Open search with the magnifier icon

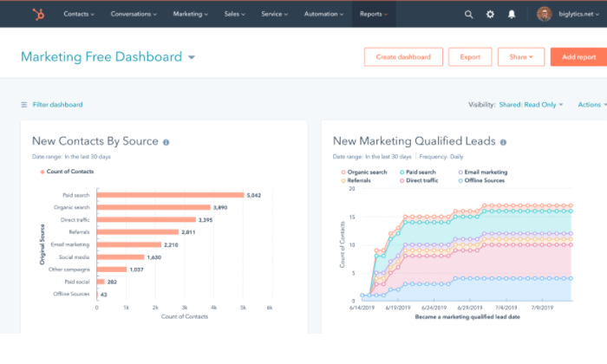coord(469,14)
